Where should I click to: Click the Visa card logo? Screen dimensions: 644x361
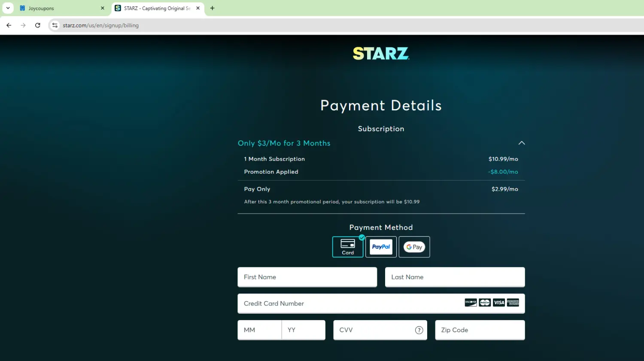(498, 303)
